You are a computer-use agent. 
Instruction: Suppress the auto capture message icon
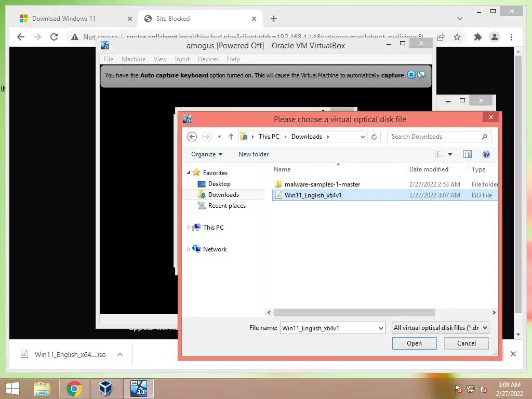pyautogui.click(x=421, y=75)
